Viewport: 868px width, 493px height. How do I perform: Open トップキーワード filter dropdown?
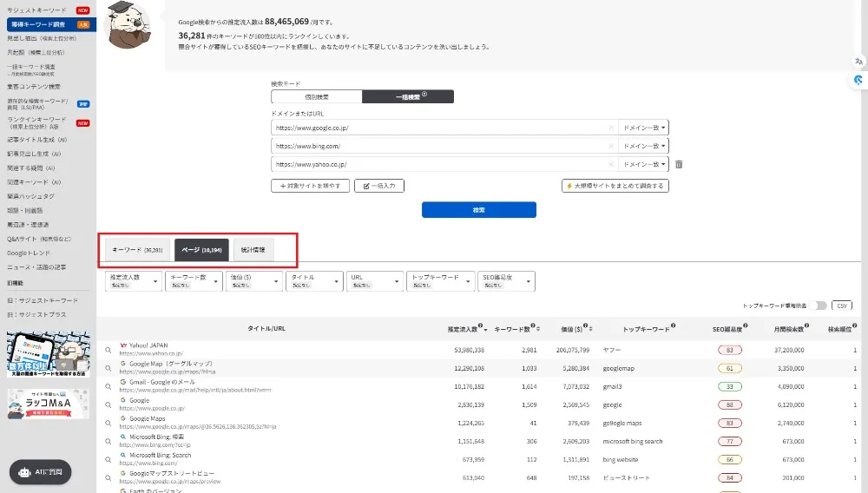pyautogui.click(x=441, y=281)
